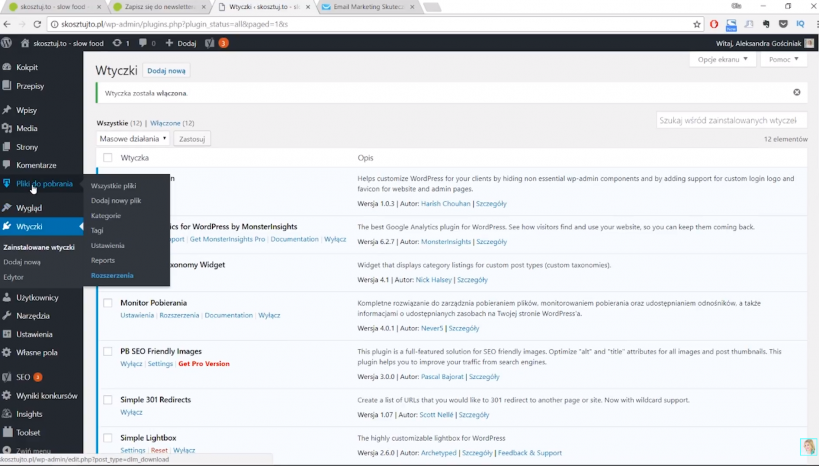Open Strony pages icon
This screenshot has width=819, height=466.
click(x=7, y=147)
